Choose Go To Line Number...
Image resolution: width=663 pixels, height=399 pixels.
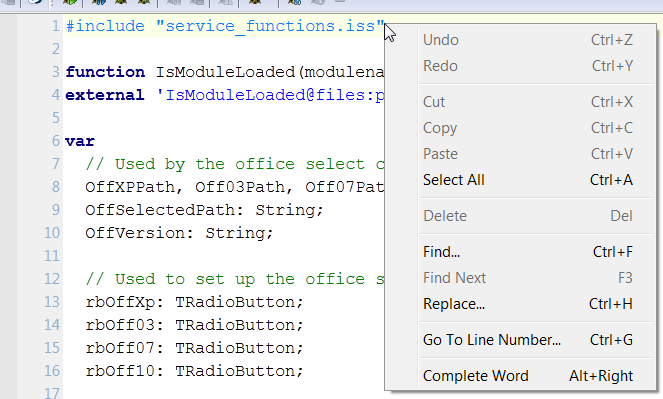click(528, 340)
